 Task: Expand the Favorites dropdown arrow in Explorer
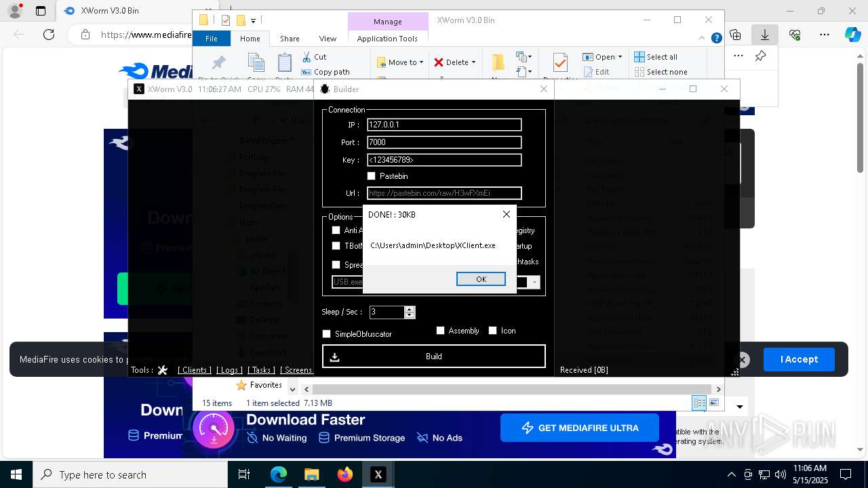[293, 390]
